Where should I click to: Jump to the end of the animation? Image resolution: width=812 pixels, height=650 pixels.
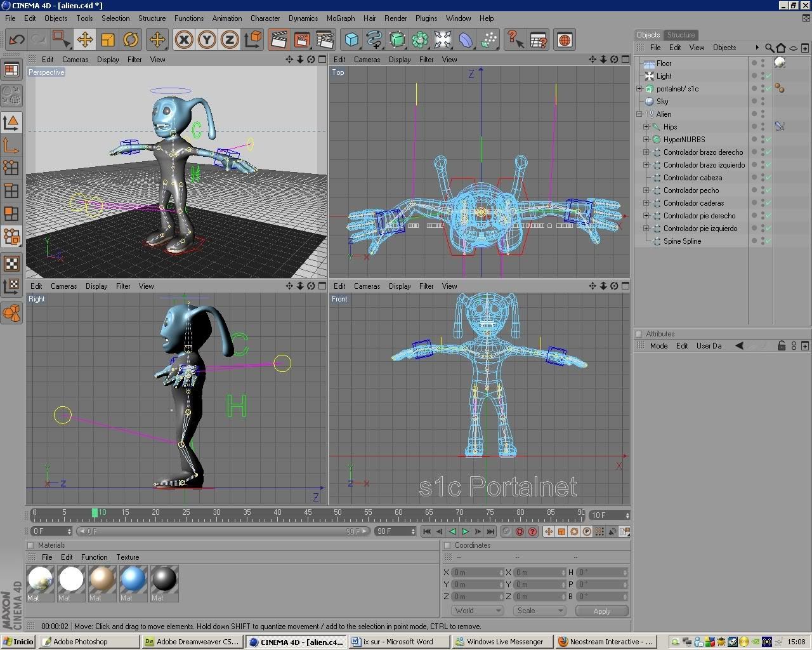coord(491,532)
